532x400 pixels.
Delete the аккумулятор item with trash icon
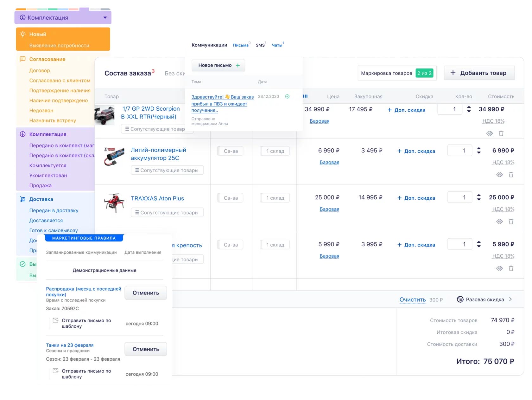(511, 175)
